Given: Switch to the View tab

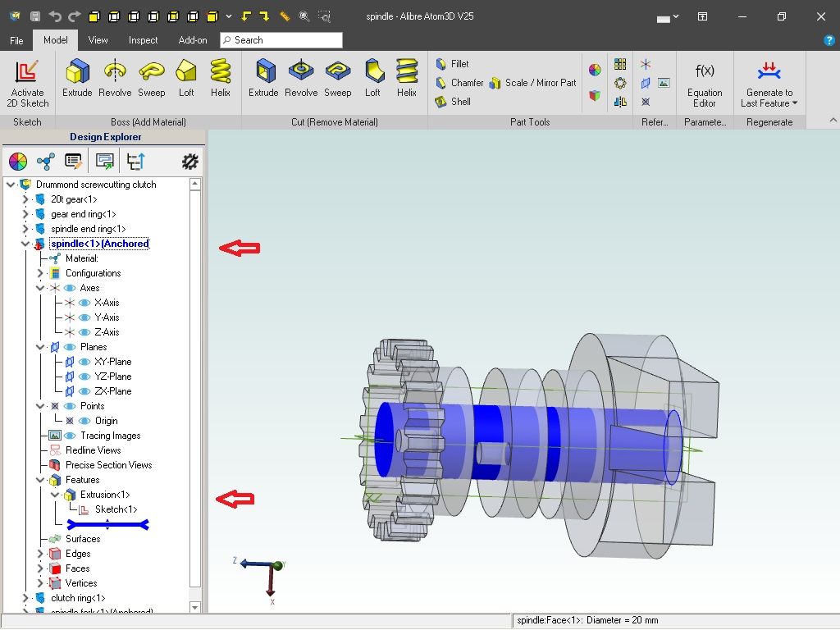Looking at the screenshot, I should tap(98, 40).
